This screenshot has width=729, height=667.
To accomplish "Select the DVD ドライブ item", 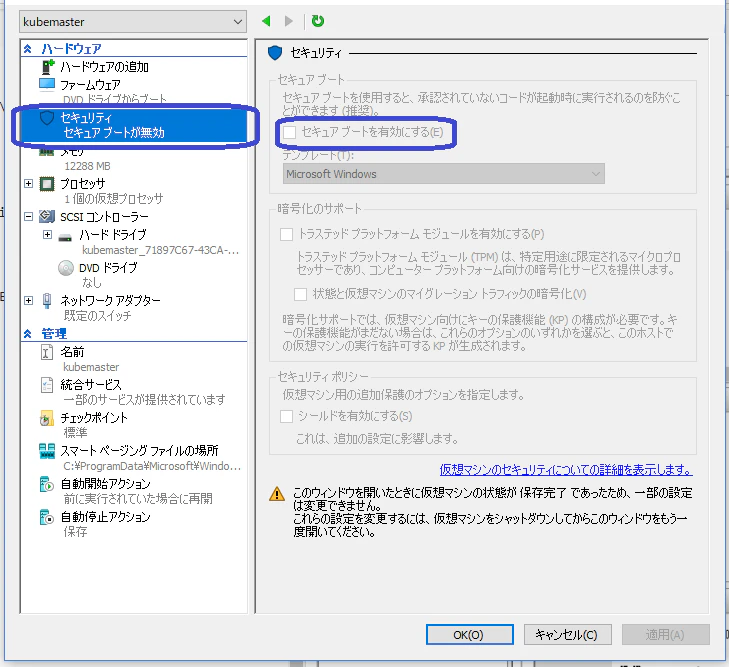I will 108,268.
